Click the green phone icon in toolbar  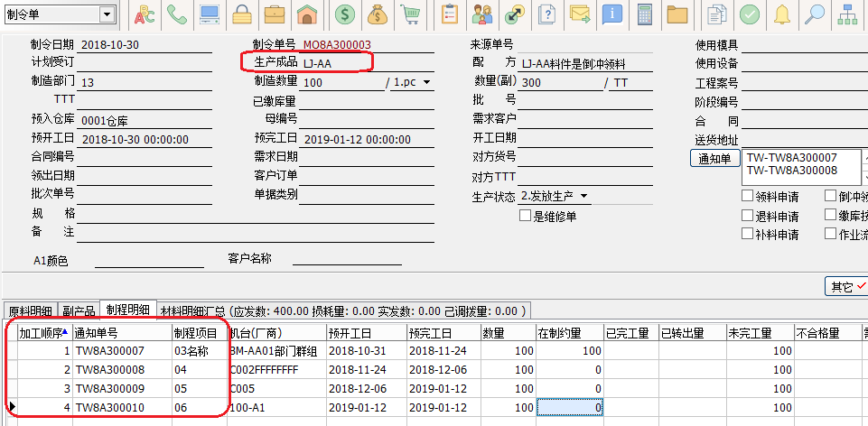coord(177,14)
